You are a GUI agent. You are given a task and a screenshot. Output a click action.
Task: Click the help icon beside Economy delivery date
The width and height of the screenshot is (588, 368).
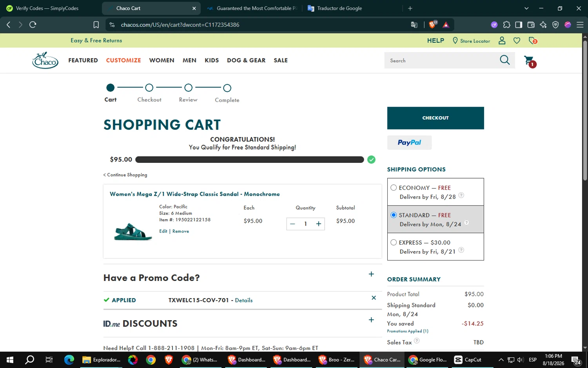coord(461,195)
